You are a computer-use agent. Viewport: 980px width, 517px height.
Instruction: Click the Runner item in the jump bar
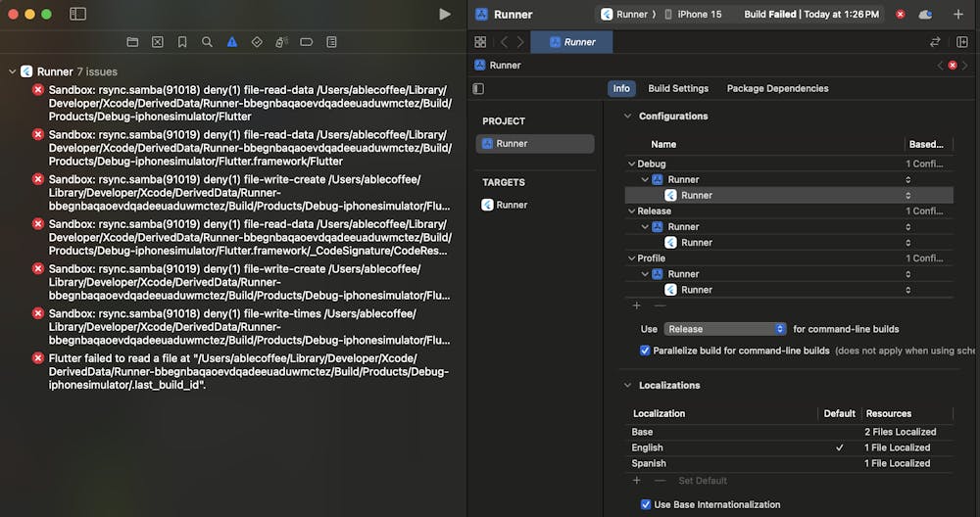(x=498, y=65)
